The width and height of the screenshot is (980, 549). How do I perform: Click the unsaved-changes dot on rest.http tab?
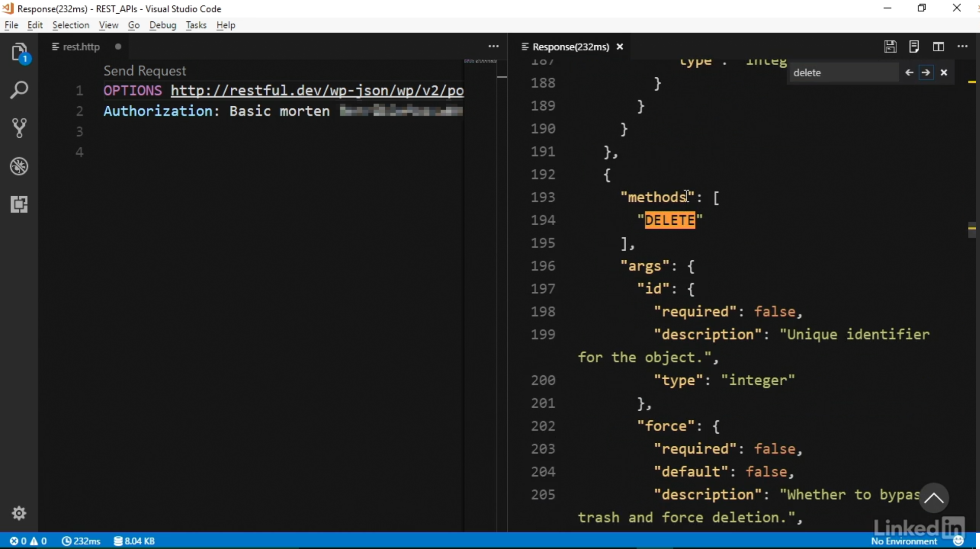tap(118, 47)
